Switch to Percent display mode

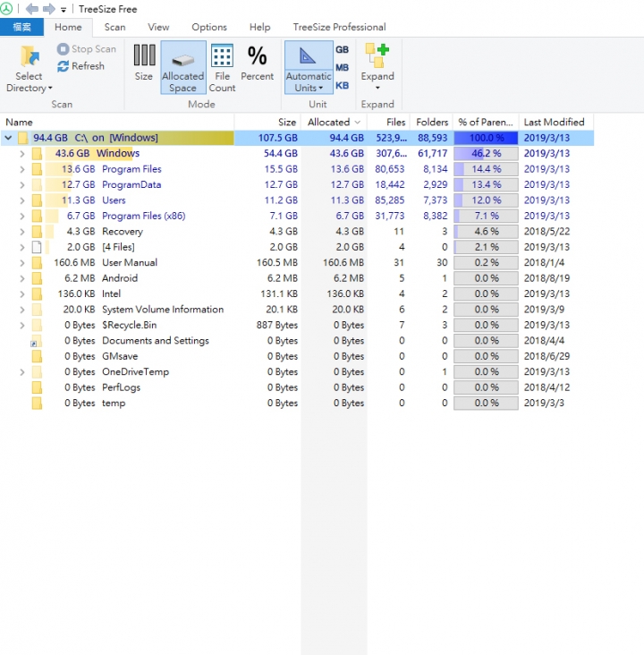pos(258,63)
